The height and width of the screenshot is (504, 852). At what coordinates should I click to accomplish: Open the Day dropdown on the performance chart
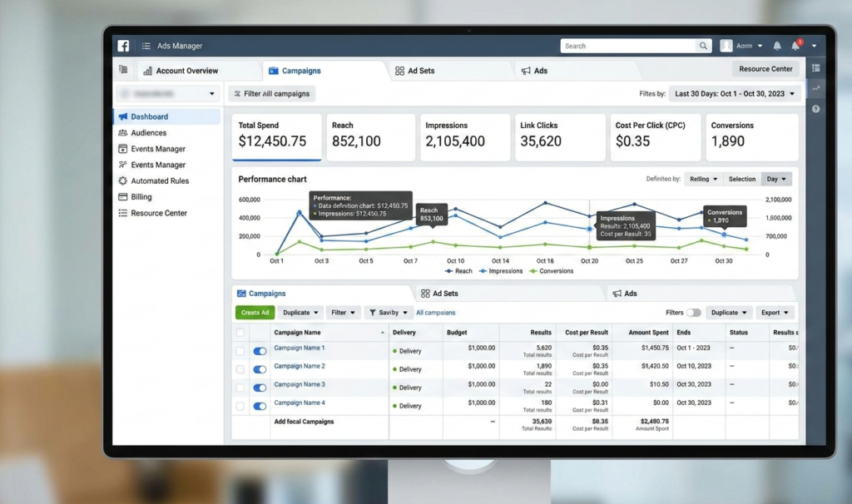coord(775,178)
